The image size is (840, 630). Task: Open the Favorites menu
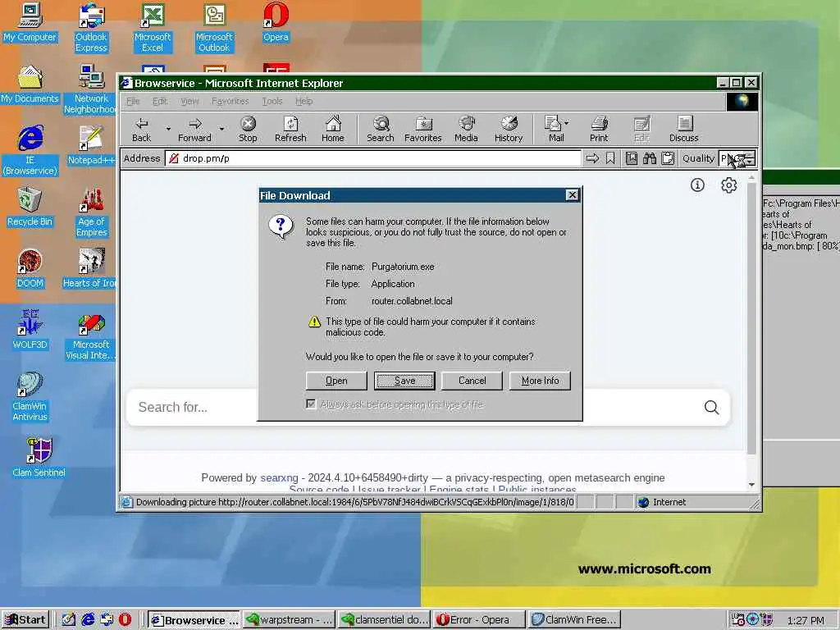tap(230, 101)
